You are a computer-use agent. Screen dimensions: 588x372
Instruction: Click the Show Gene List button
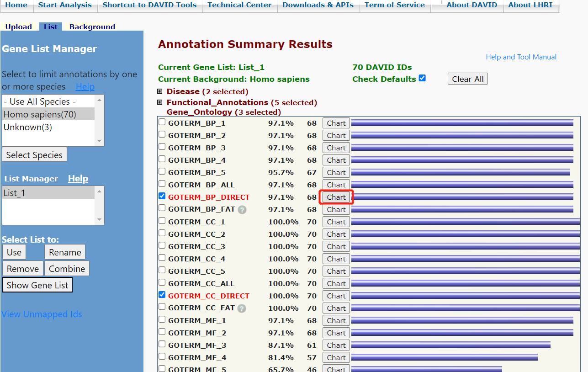pyautogui.click(x=37, y=285)
